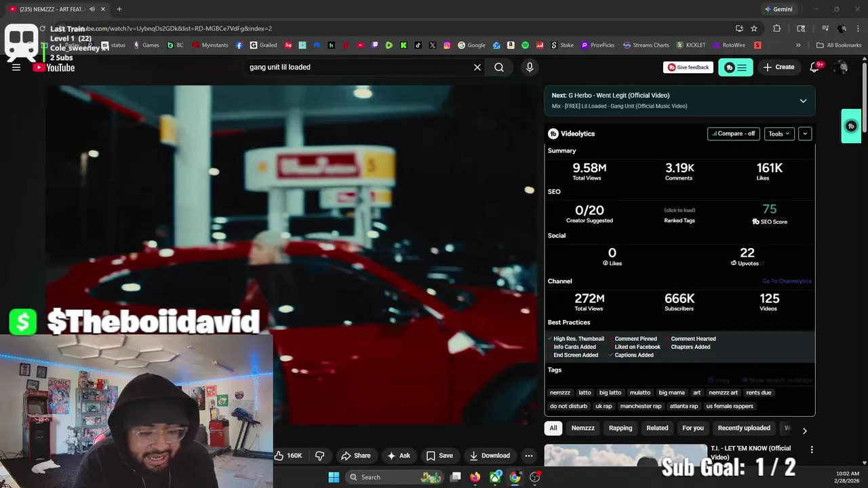868x488 pixels.
Task: Select the Related filter chip
Action: (x=657, y=428)
